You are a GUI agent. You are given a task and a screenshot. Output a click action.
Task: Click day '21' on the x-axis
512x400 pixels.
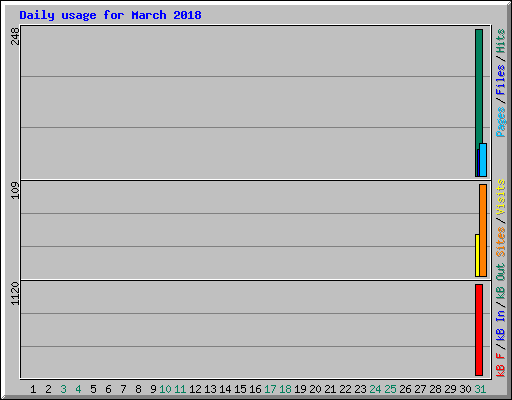coord(330,389)
